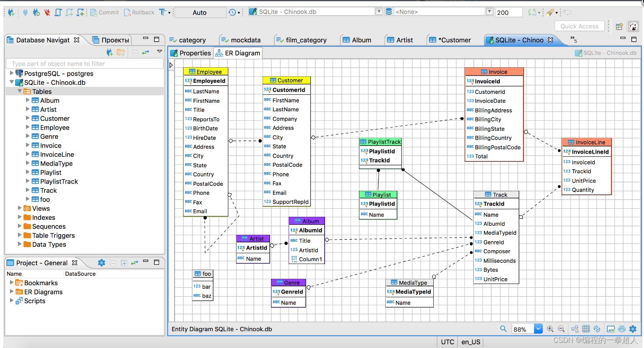Open the 88% zoom level dropdown
The image size is (644, 348).
(x=538, y=329)
